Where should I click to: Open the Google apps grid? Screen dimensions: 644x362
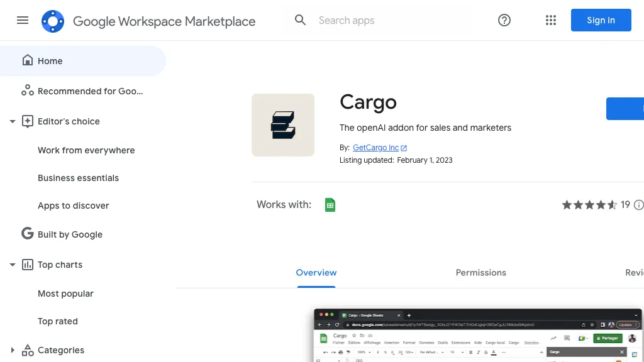(x=551, y=20)
